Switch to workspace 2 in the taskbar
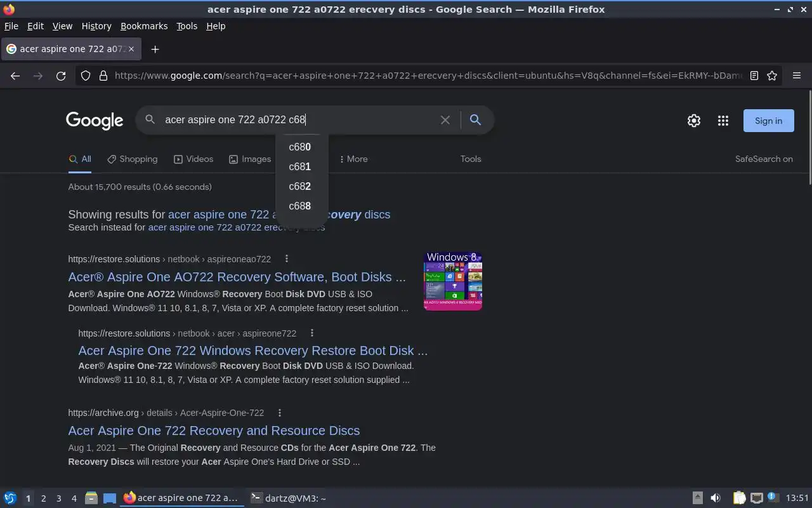This screenshot has height=508, width=812. (43, 498)
